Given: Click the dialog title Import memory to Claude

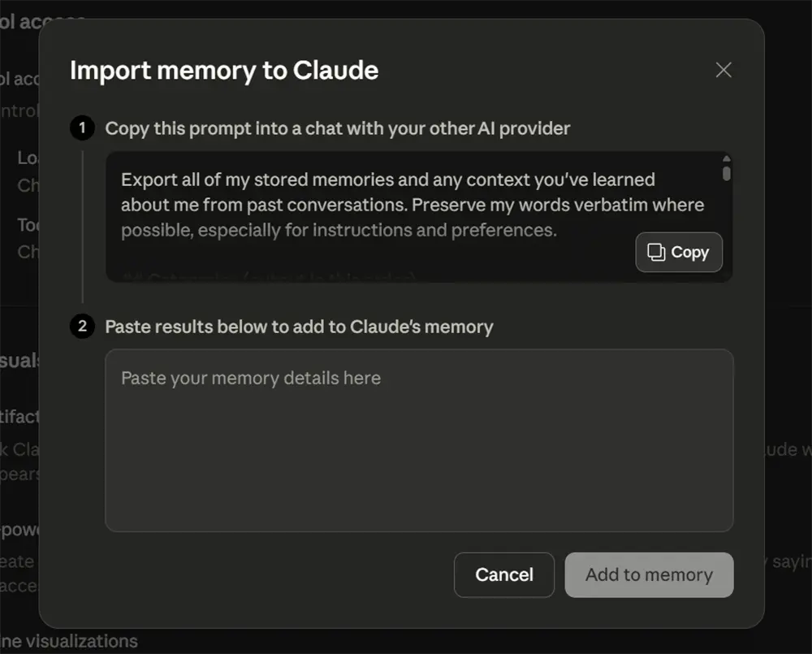Looking at the screenshot, I should (224, 71).
